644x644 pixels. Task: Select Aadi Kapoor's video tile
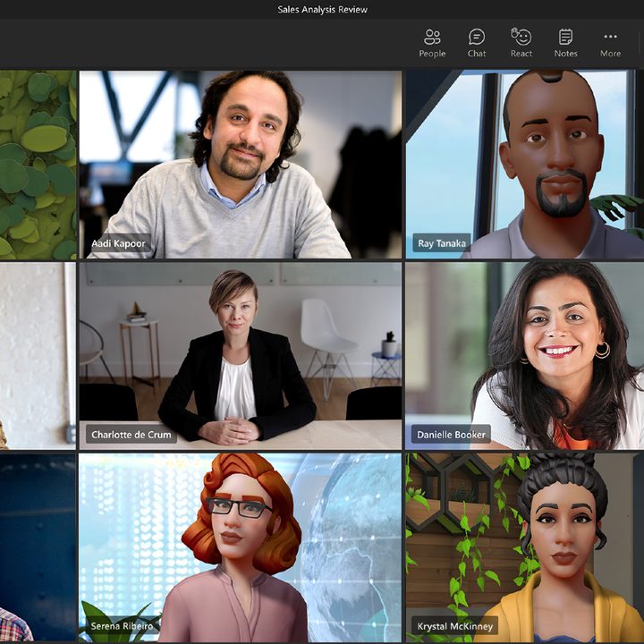[240, 165]
